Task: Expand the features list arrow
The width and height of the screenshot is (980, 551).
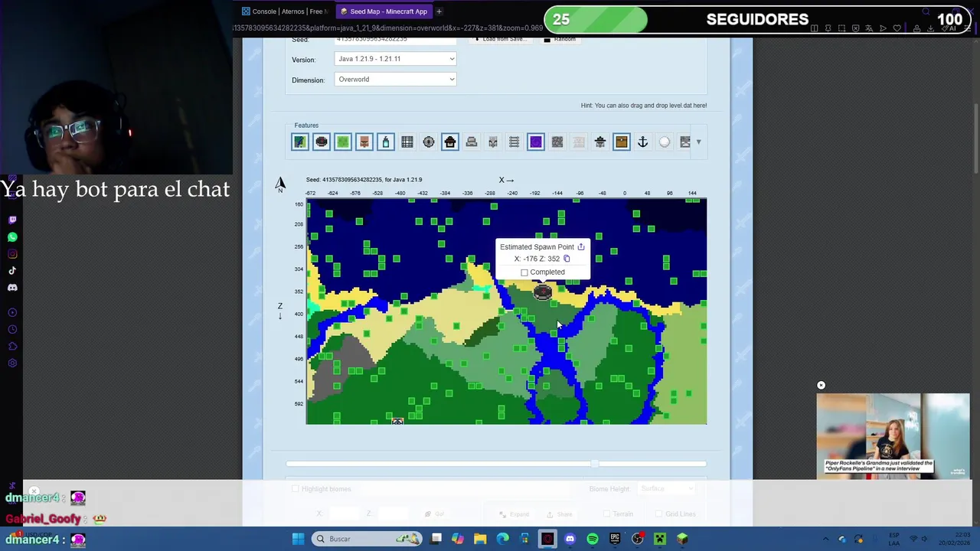Action: [x=698, y=142]
